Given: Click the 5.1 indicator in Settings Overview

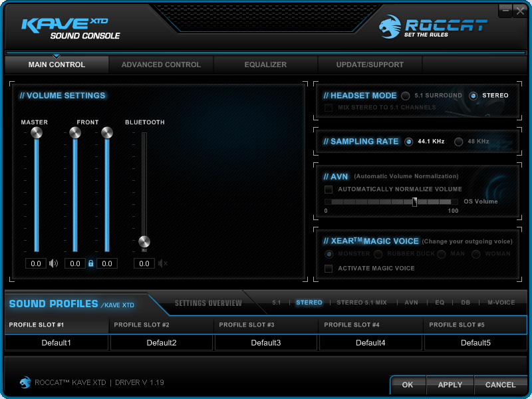Looking at the screenshot, I should coord(277,303).
